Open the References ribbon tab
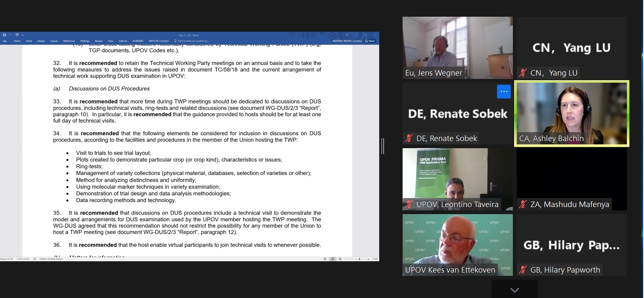 69,41
